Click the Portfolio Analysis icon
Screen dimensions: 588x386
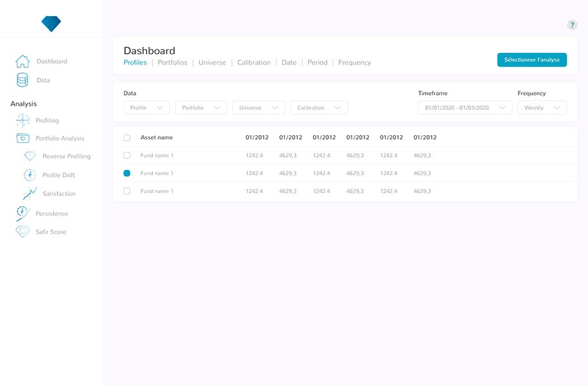tap(23, 138)
